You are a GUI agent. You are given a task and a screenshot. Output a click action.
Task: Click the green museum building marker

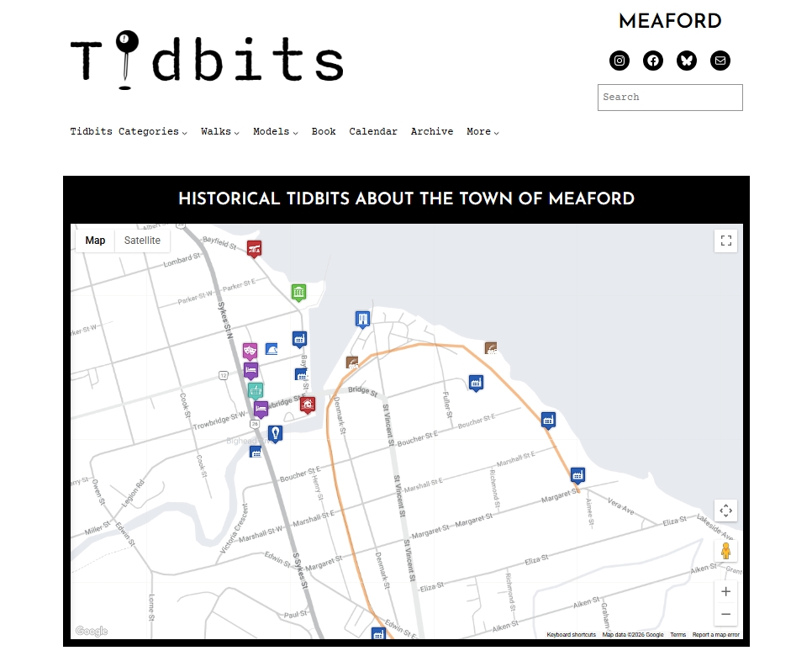298,292
